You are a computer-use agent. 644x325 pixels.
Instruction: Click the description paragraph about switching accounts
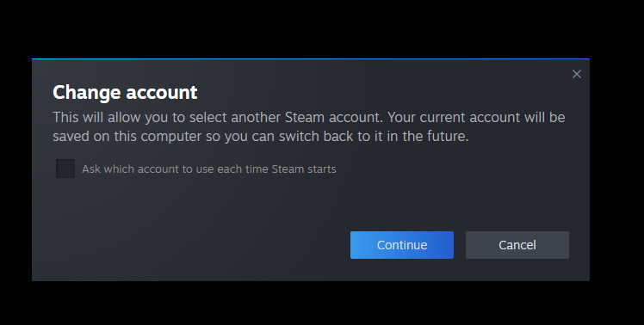(309, 126)
